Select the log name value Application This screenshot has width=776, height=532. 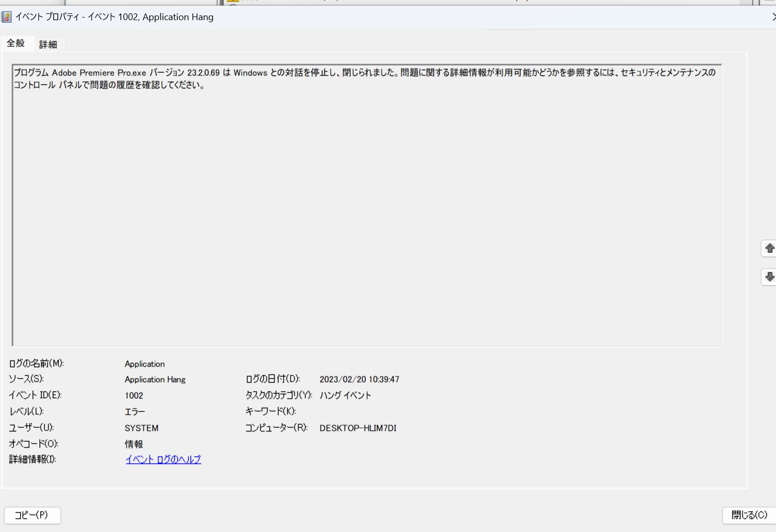(x=144, y=364)
